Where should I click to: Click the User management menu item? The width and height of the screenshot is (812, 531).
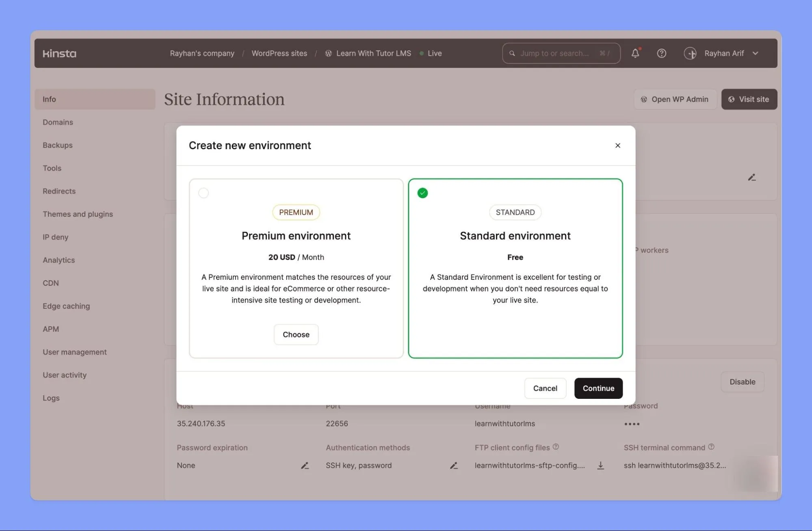75,352
